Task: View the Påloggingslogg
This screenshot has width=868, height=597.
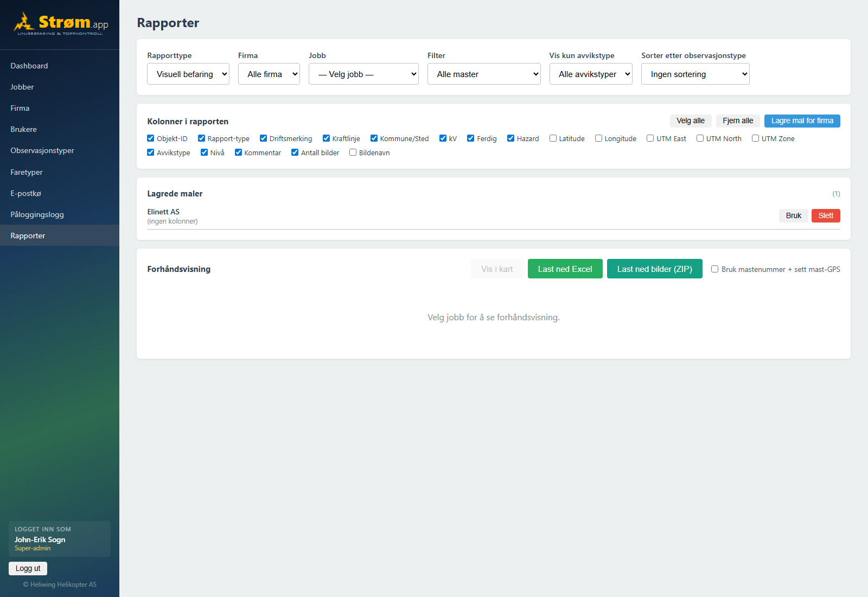Action: (x=60, y=214)
